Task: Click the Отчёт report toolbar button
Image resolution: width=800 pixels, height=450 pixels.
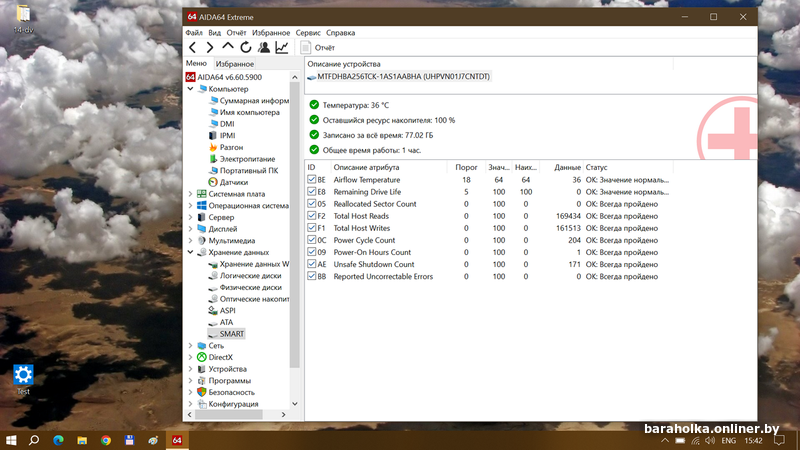Action: pyautogui.click(x=318, y=47)
